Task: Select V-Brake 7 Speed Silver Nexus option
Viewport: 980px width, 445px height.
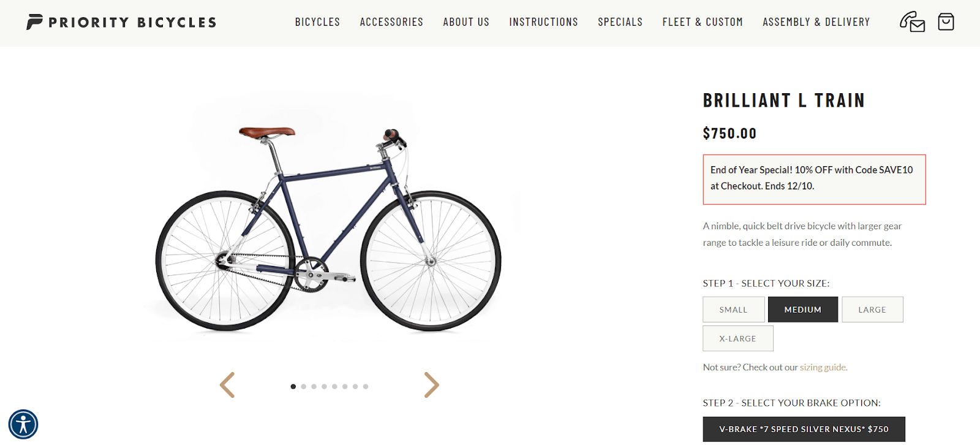Action: pyautogui.click(x=804, y=429)
